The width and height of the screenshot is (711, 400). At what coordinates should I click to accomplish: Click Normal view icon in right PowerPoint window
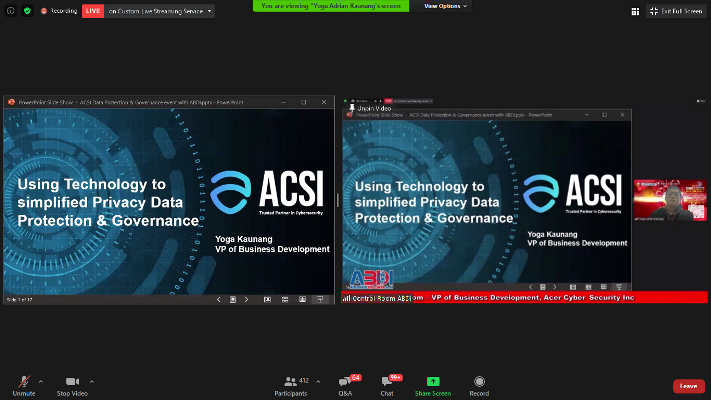tap(573, 287)
